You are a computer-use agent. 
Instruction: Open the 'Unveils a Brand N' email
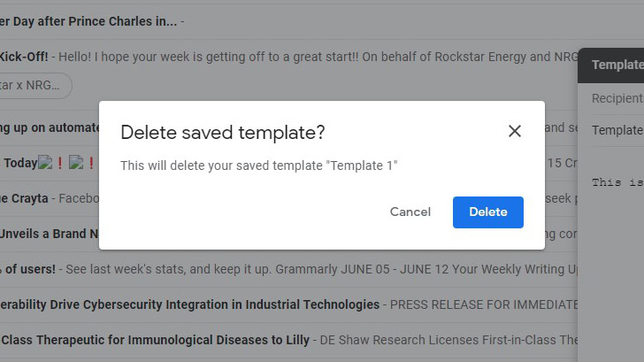(49, 234)
